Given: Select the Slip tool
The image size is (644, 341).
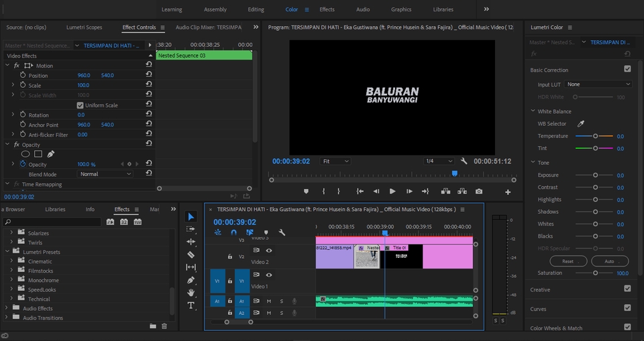Looking at the screenshot, I should click(x=191, y=267).
